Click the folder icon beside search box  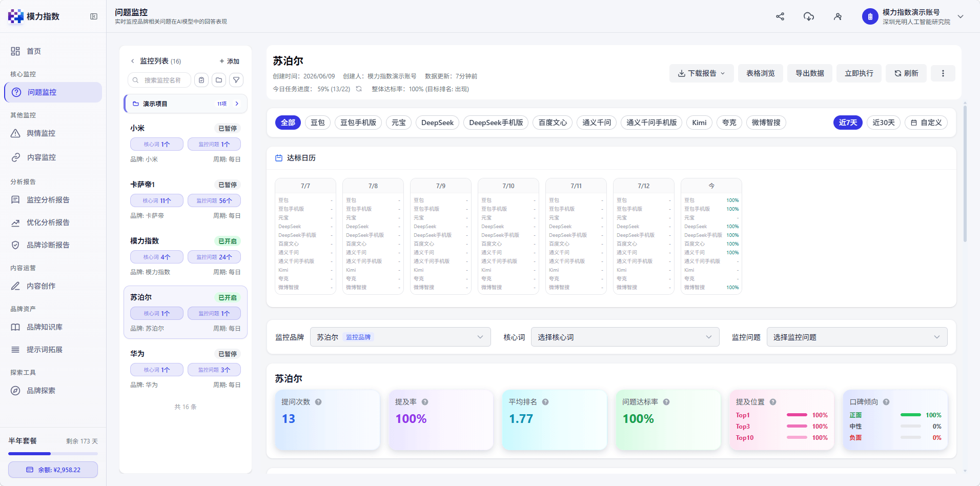(219, 80)
